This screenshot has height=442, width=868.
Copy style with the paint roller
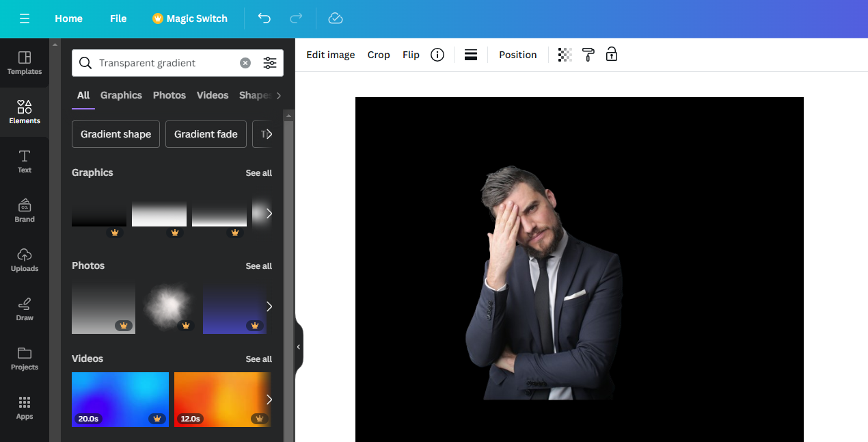(588, 55)
